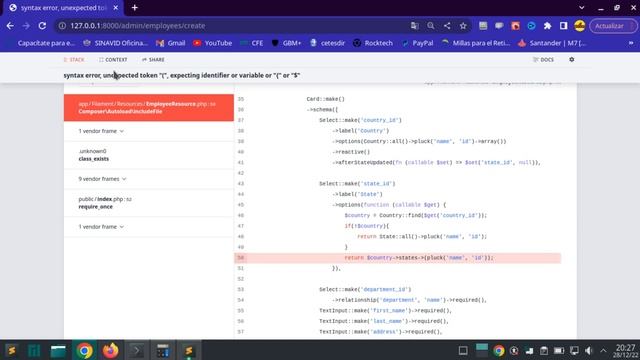This screenshot has width=640, height=360.
Task: Share this page via share icon
Action: [447, 26]
